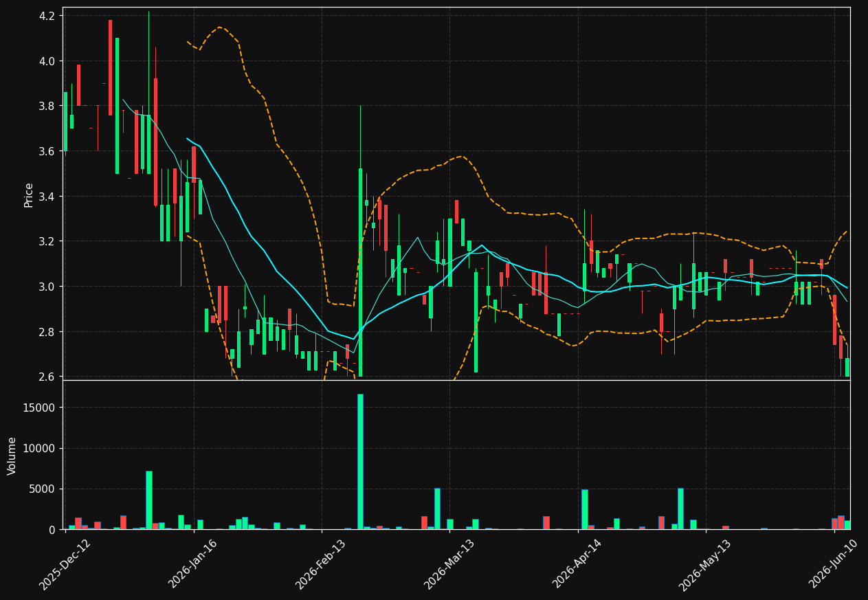Click the 2026-Jan-16 date label
The width and height of the screenshot is (868, 600).
(x=193, y=564)
